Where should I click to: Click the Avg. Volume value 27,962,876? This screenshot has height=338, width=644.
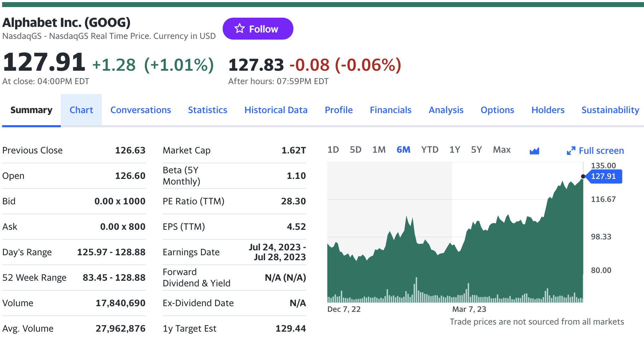click(x=121, y=328)
